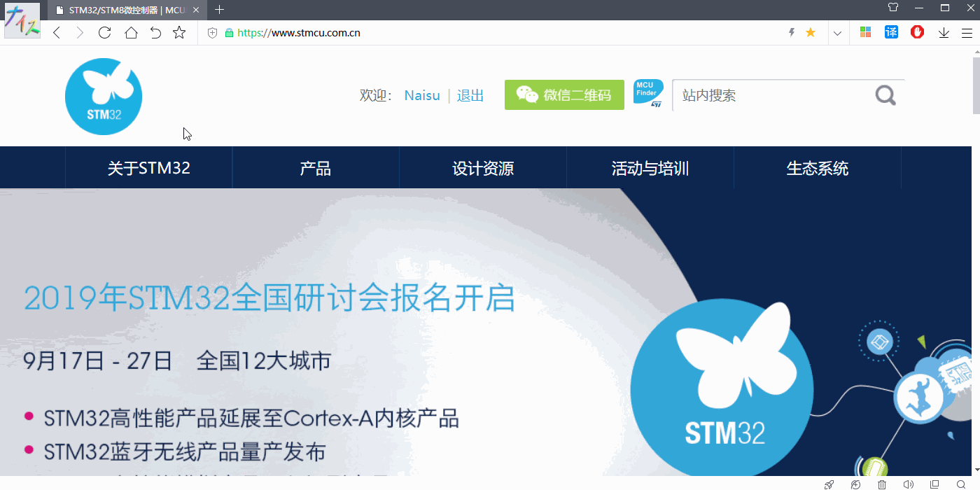This screenshot has height=490, width=980.
Task: Click the browser forward arrow
Action: 80,33
